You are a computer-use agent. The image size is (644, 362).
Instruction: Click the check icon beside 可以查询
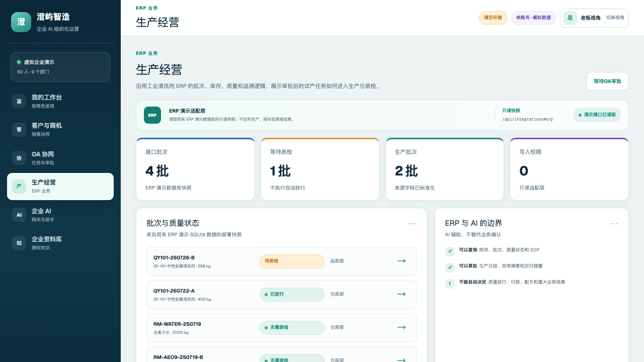(x=450, y=251)
